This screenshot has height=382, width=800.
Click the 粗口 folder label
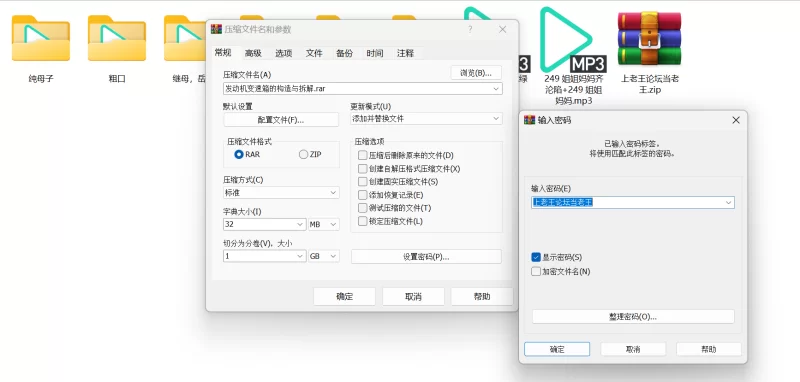point(117,79)
